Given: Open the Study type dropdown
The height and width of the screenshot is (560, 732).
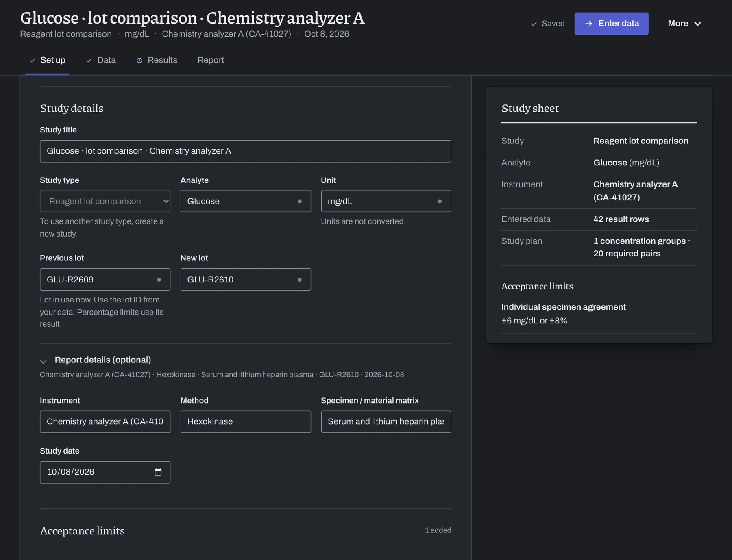Looking at the screenshot, I should coord(105,201).
